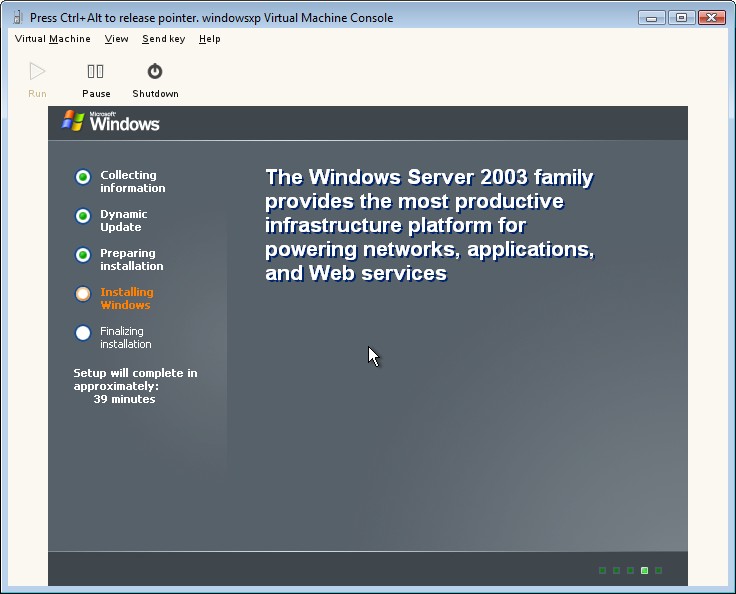Image resolution: width=736 pixels, height=594 pixels.
Task: Click the greyed-out Run play icon
Action: pos(37,71)
